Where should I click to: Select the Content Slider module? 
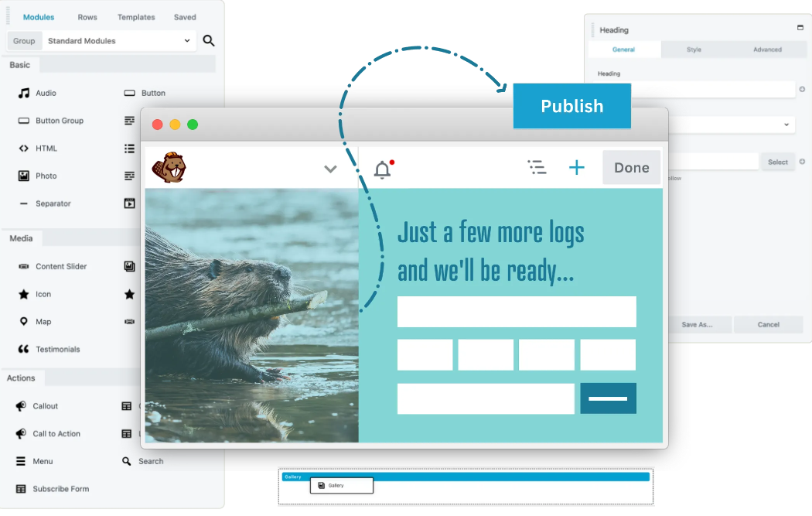53,266
